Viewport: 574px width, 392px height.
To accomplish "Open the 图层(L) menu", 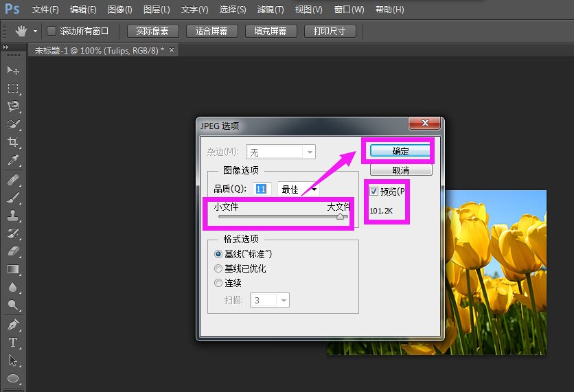I will (157, 10).
